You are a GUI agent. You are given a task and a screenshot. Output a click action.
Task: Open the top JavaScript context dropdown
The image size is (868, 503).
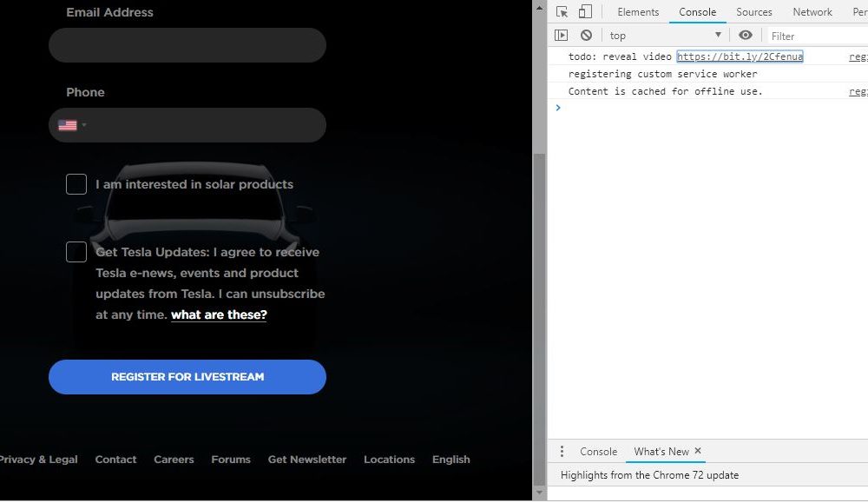tap(665, 36)
